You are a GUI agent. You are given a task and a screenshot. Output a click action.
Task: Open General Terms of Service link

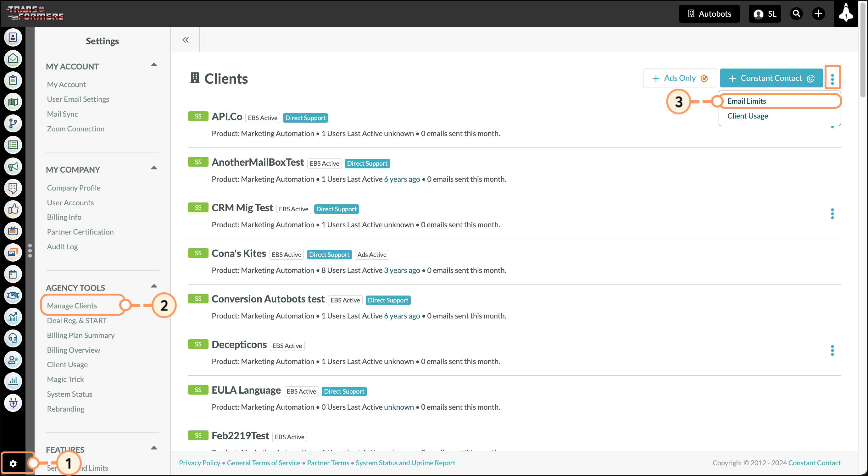click(x=264, y=463)
